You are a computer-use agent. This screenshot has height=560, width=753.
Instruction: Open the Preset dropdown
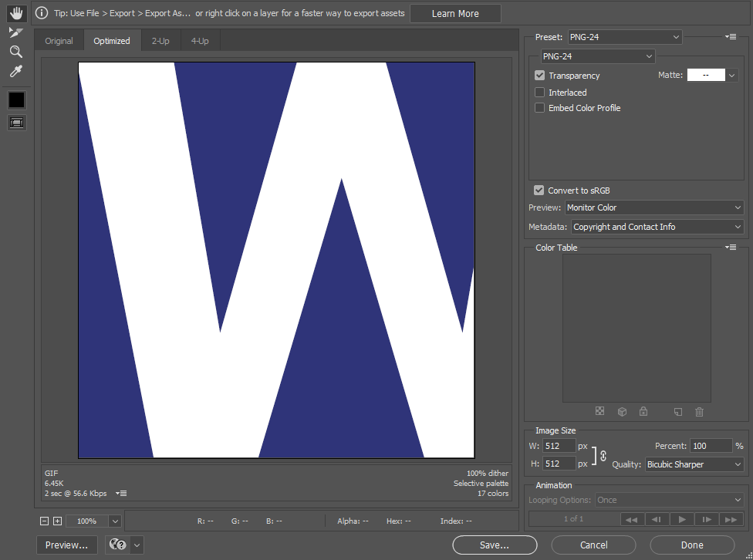[x=625, y=37]
